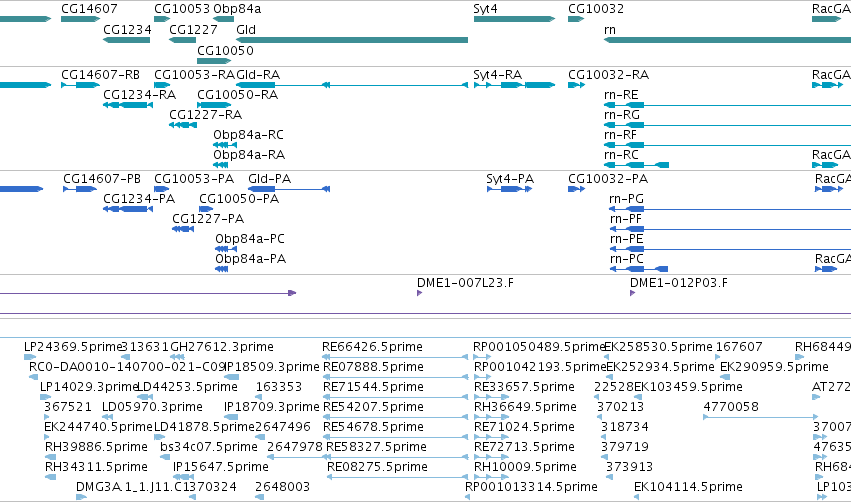851x502 pixels.
Task: Click the long Gld gene bar
Action: pos(352,40)
